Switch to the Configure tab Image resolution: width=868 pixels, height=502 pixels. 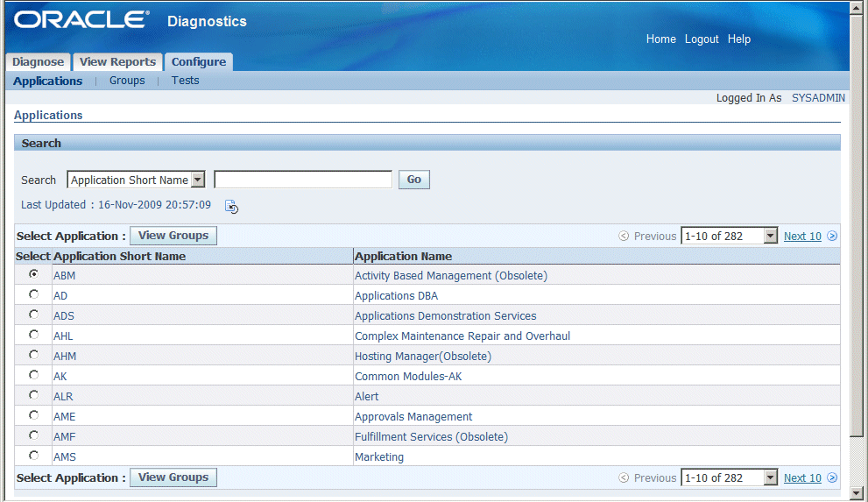199,62
